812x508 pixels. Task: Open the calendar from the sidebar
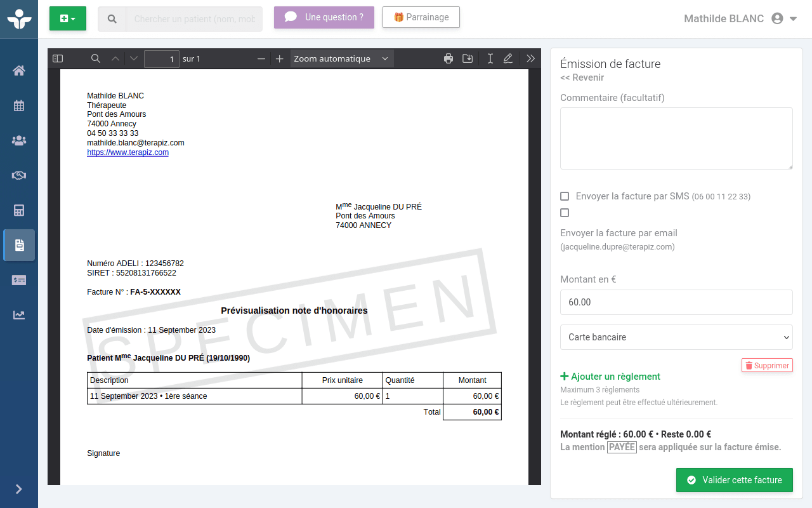pos(19,105)
